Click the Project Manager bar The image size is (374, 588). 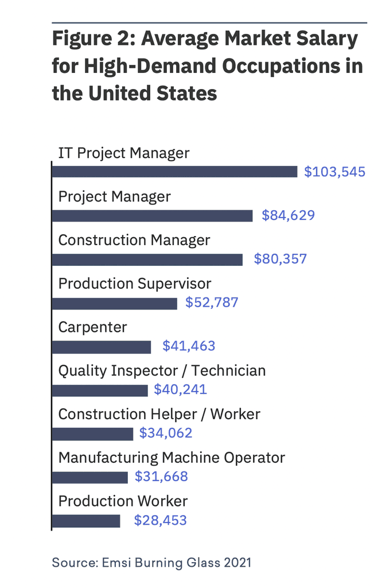pyautogui.click(x=153, y=216)
